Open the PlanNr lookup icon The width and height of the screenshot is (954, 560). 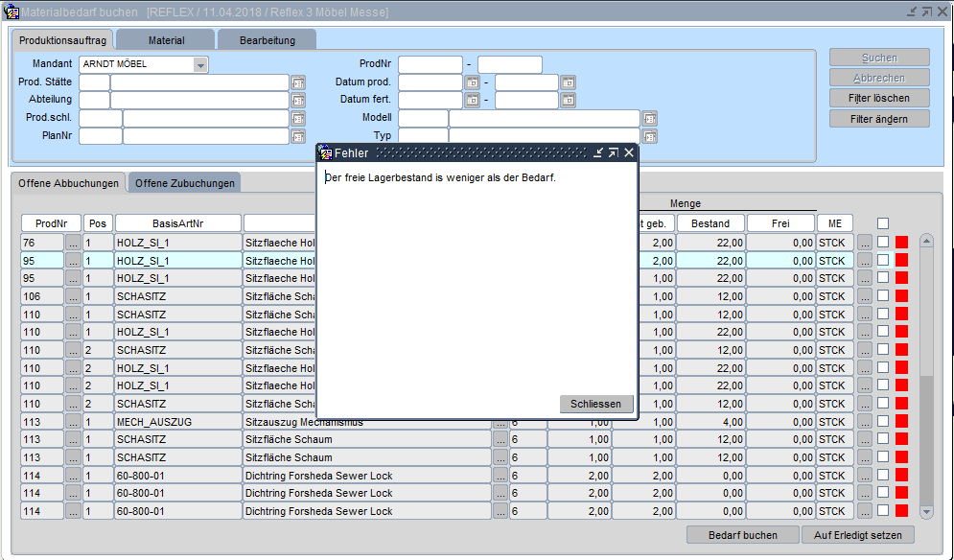click(x=298, y=137)
